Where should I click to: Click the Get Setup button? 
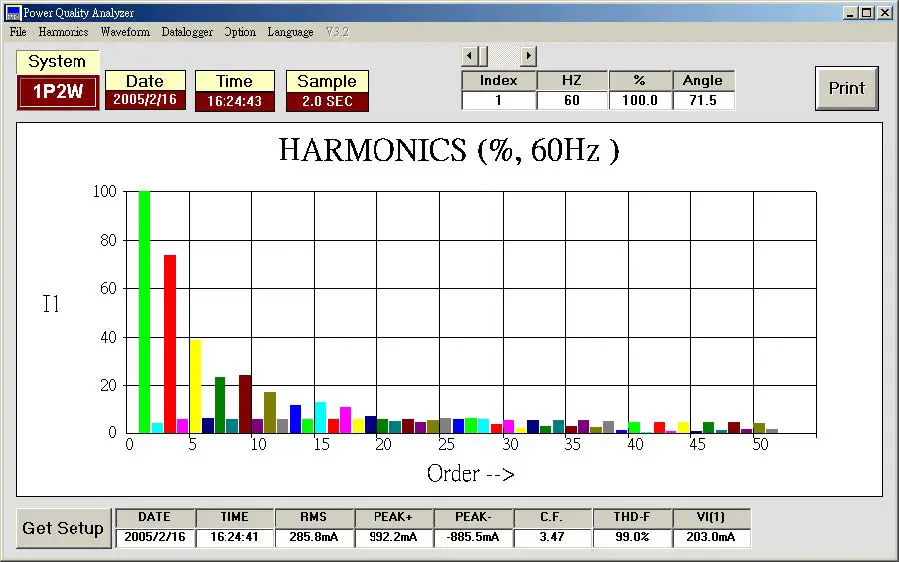click(x=63, y=528)
